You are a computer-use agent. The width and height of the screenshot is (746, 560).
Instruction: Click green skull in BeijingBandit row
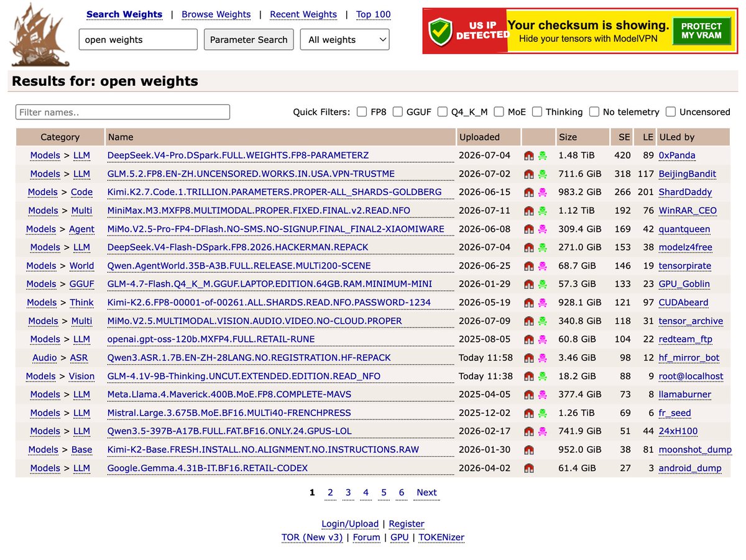542,174
